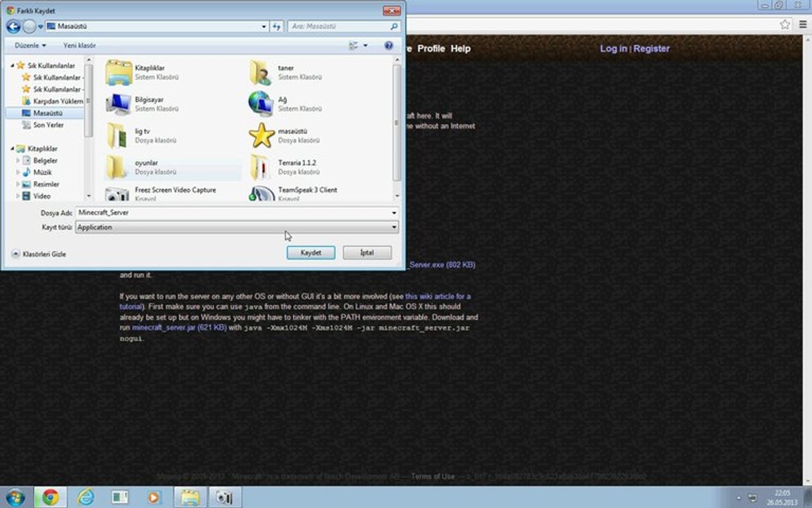The width and height of the screenshot is (812, 508).
Task: Expand the Müzik library node
Action: [x=18, y=172]
